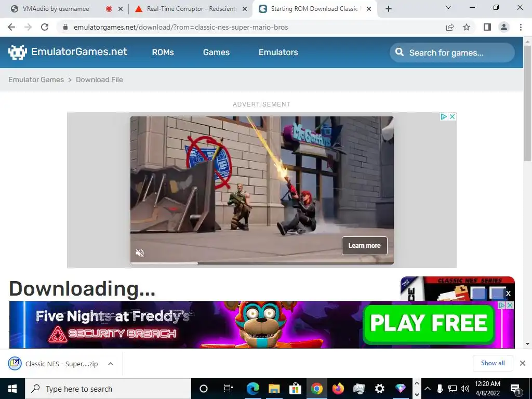Open the Emulators menu
This screenshot has height=399, width=532.
278,52
